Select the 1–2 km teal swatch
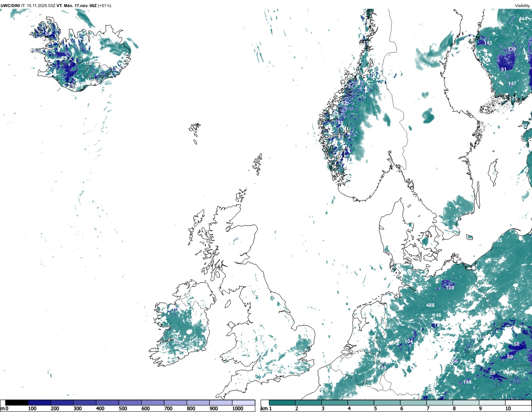The image size is (532, 412). click(282, 403)
